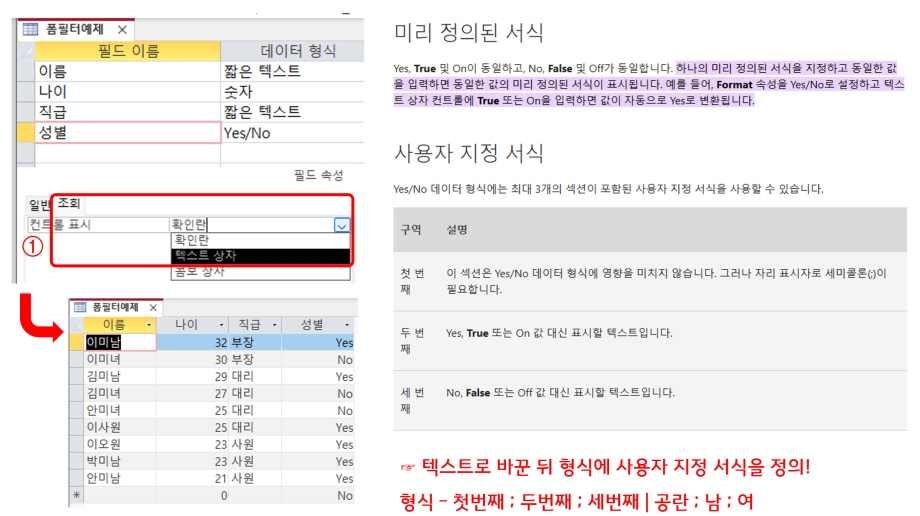Click the table icon on the upper 폼필터예제 tab
This screenshot has width=920, height=516.
30,29
